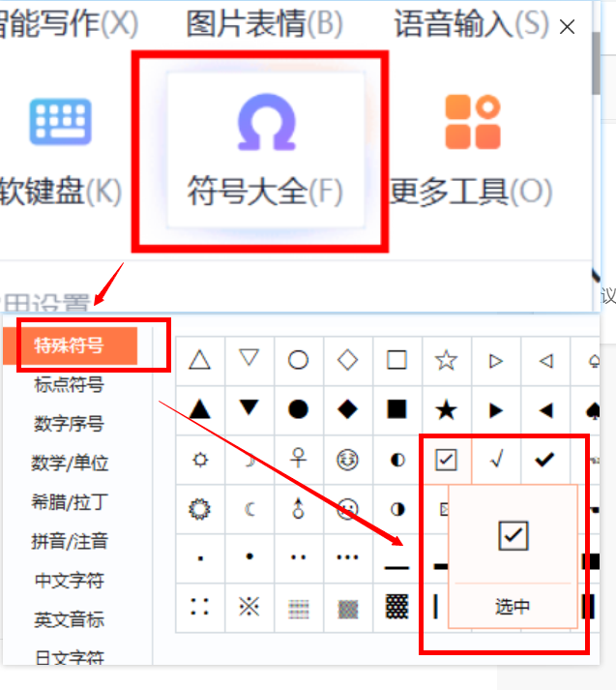
Task: Insert the small sun ☼ symbol
Action: (200, 460)
